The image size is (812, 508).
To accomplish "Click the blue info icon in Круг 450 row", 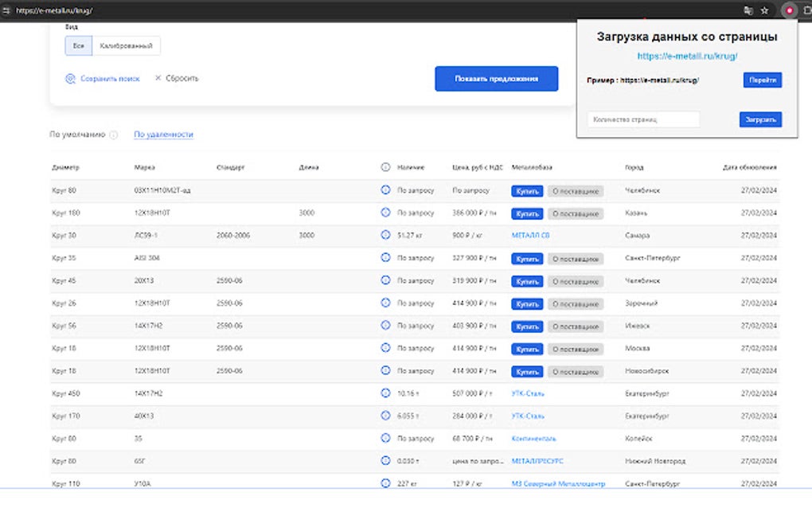I will click(385, 393).
